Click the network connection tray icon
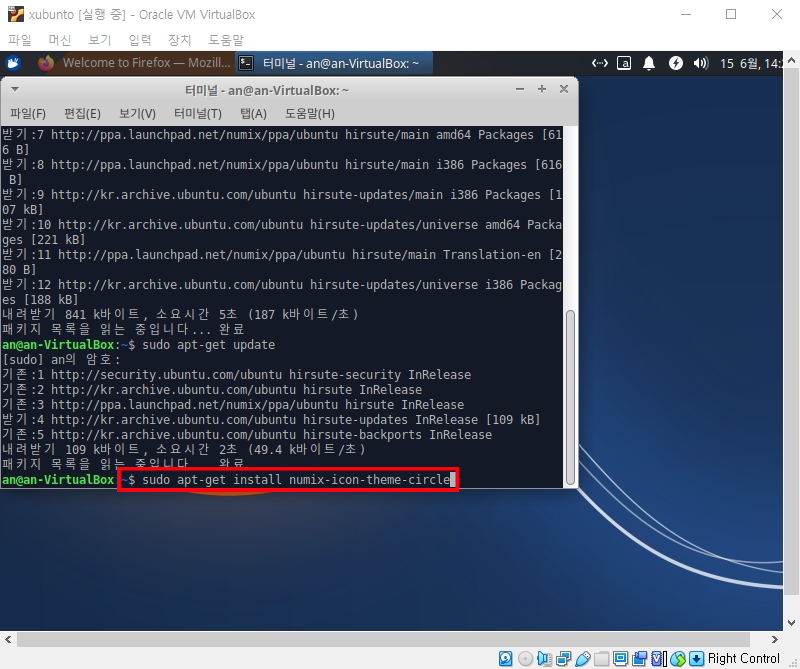 click(599, 63)
